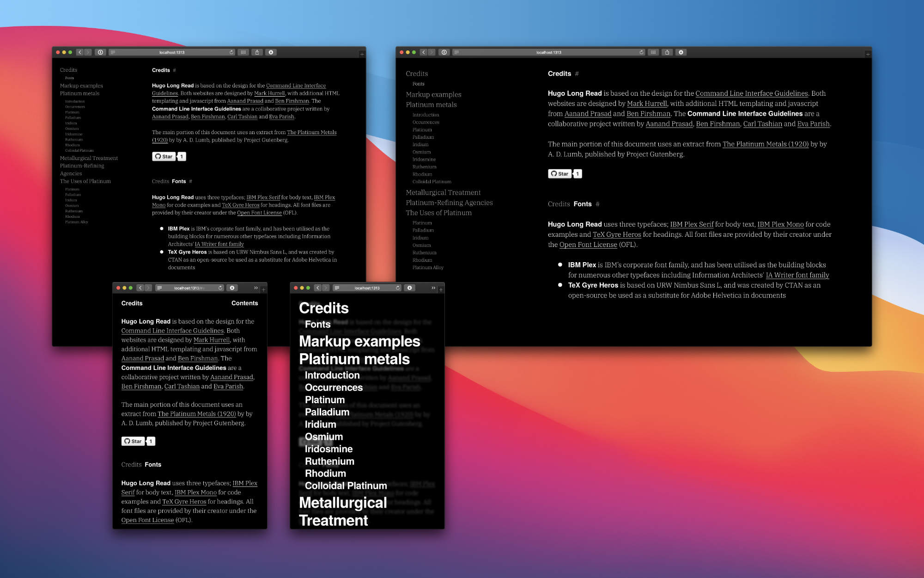Image resolution: width=924 pixels, height=578 pixels.
Task: Click the back arrow in the widest browser window
Action: click(423, 52)
